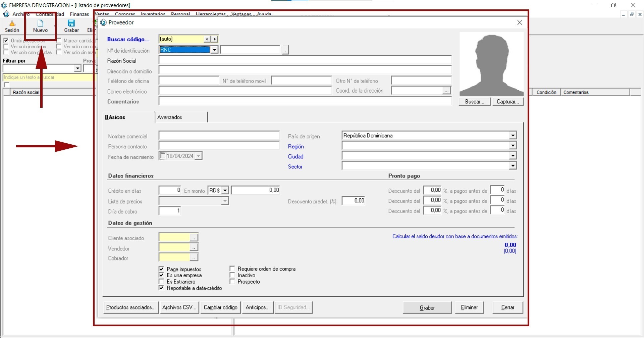
Task: Expand the RNC identification type dropdown
Action: pos(214,50)
